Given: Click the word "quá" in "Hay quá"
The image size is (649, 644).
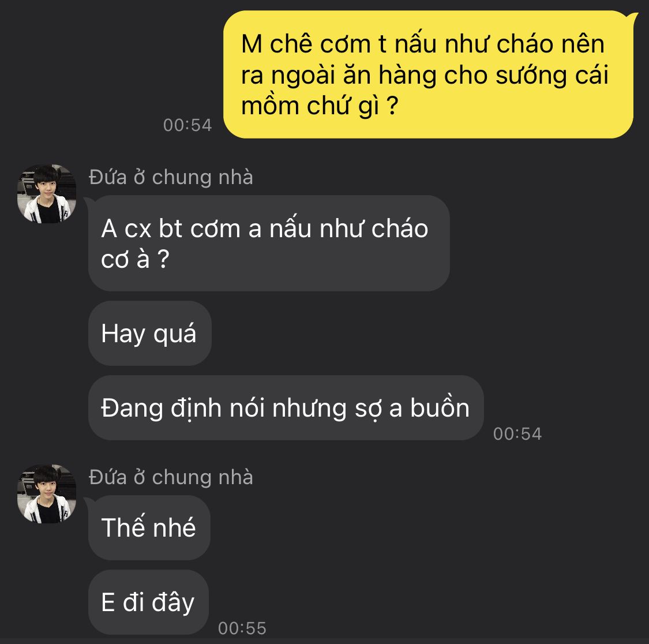Looking at the screenshot, I should tap(175, 334).
